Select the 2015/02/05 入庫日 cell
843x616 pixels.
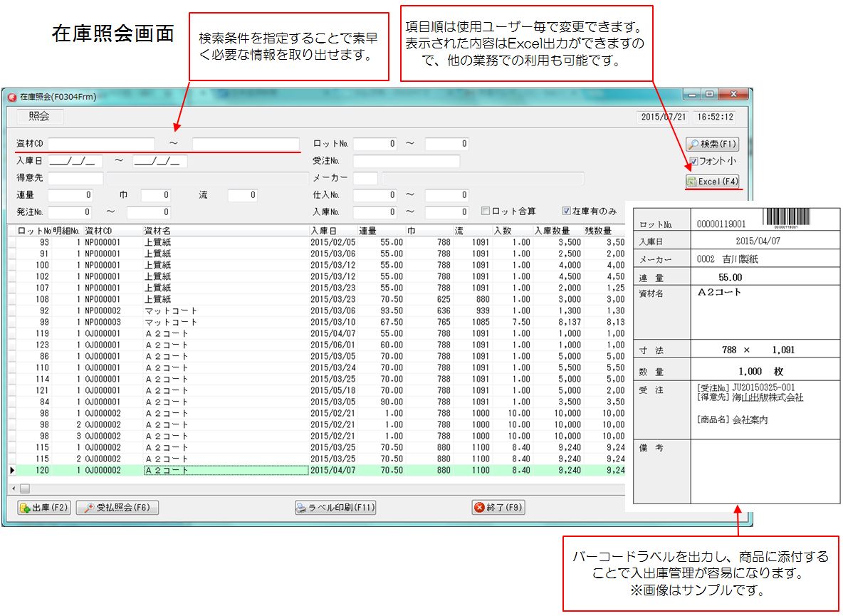tap(333, 242)
